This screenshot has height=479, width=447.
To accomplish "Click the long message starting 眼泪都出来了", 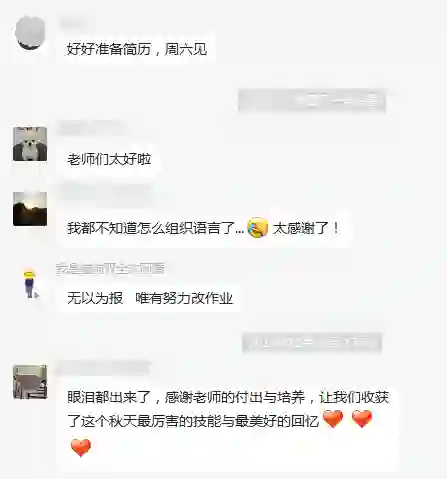I will pyautogui.click(x=228, y=424).
